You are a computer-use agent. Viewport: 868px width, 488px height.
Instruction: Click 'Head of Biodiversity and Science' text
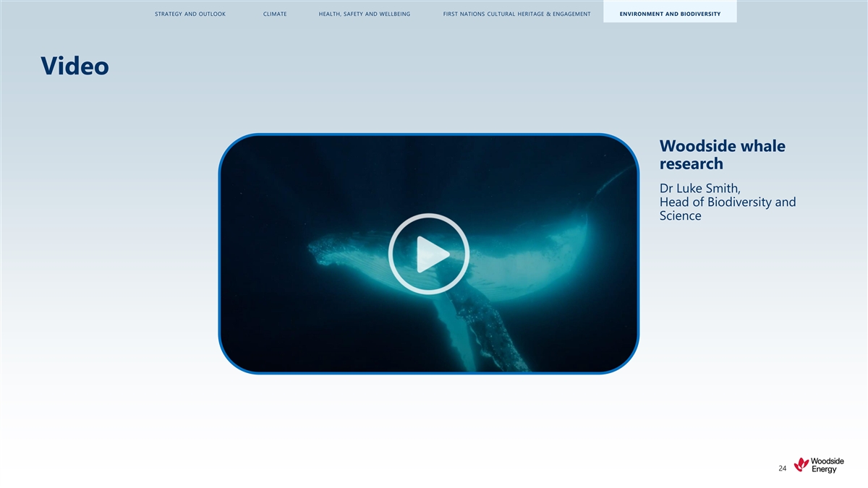pos(728,209)
